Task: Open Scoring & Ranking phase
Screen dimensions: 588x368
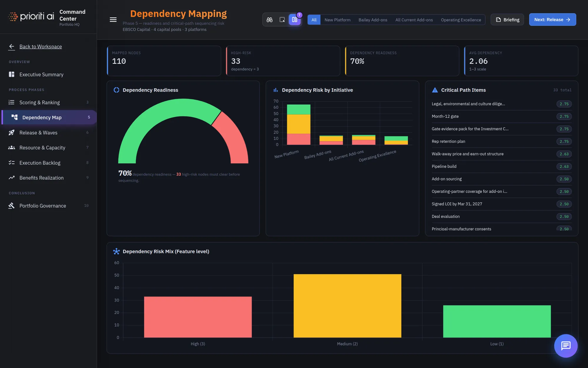Action: coord(49,102)
